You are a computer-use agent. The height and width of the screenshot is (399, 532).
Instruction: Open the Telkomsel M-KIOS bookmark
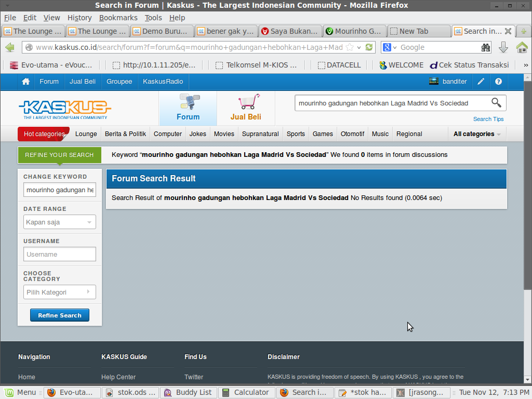point(257,65)
